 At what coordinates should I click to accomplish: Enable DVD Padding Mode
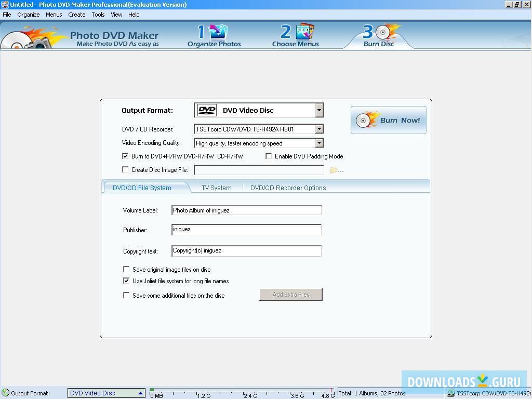269,156
